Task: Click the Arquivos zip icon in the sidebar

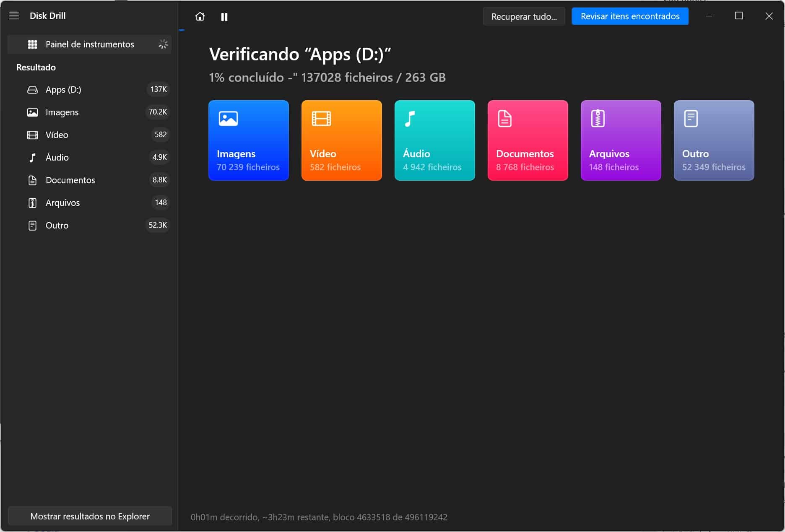Action: [x=32, y=203]
